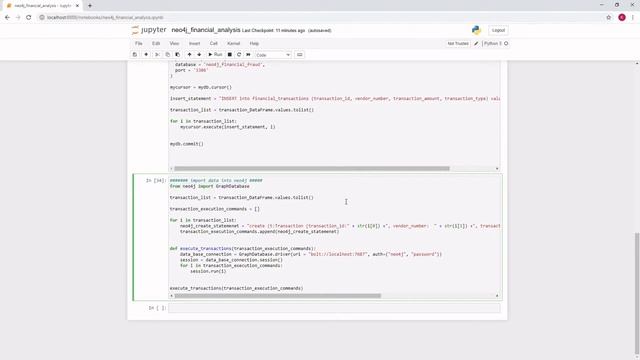640x360 pixels.
Task: Click the Logout button
Action: tap(498, 30)
